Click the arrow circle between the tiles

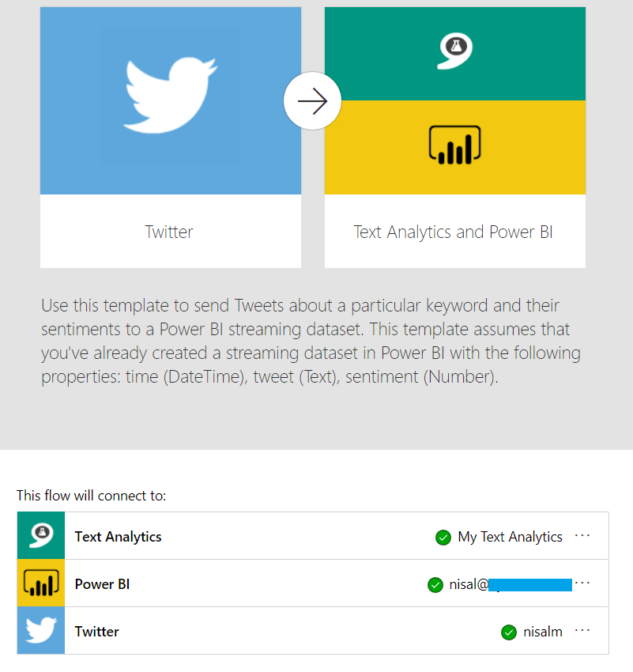pos(312,100)
